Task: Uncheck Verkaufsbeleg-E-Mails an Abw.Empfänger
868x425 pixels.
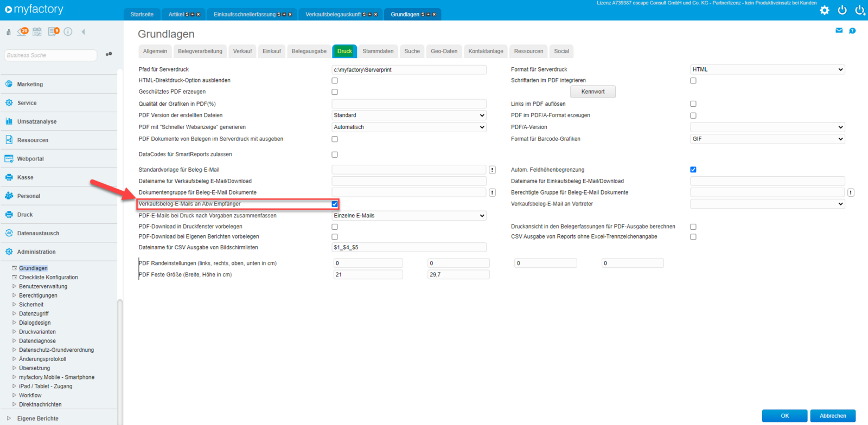Action: tap(335, 204)
